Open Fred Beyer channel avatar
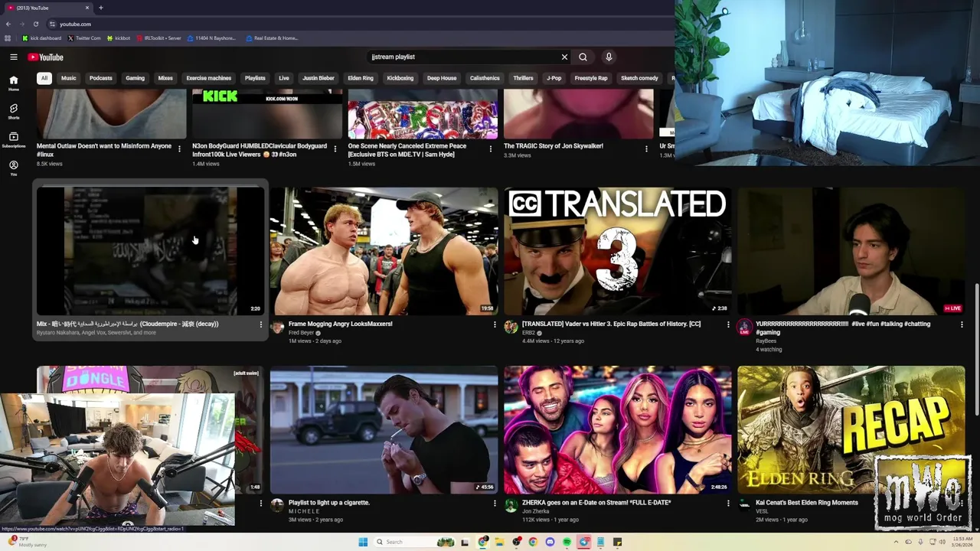This screenshot has width=980, height=551. click(x=277, y=328)
